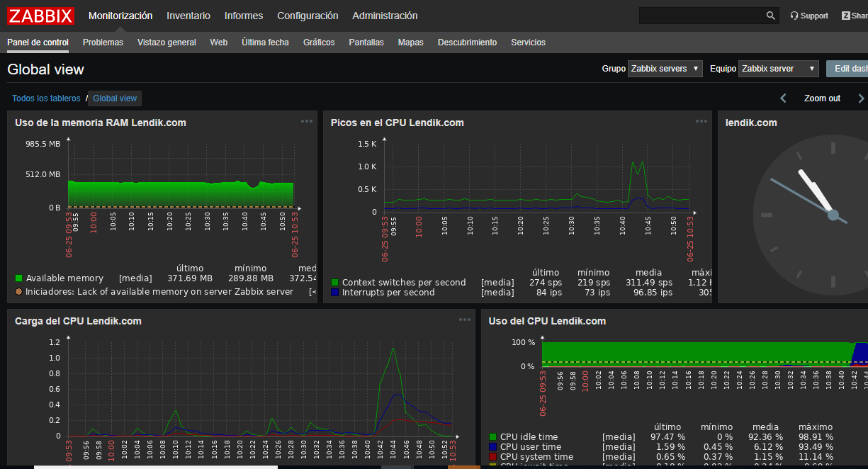Open the Administración menu
Image resolution: width=868 pixels, height=469 pixels.
(x=385, y=16)
